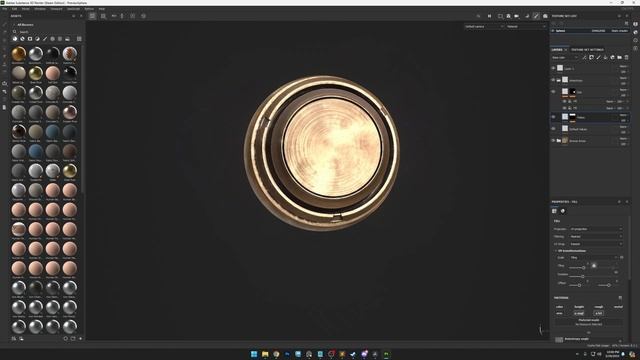Collapse the UV transformations section
Screen dimensions: 640x360
click(x=571, y=251)
